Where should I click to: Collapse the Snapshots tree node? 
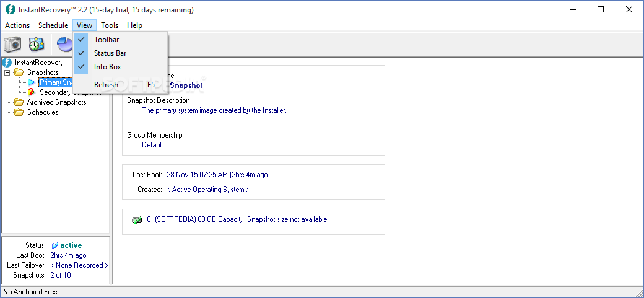pyautogui.click(x=7, y=72)
